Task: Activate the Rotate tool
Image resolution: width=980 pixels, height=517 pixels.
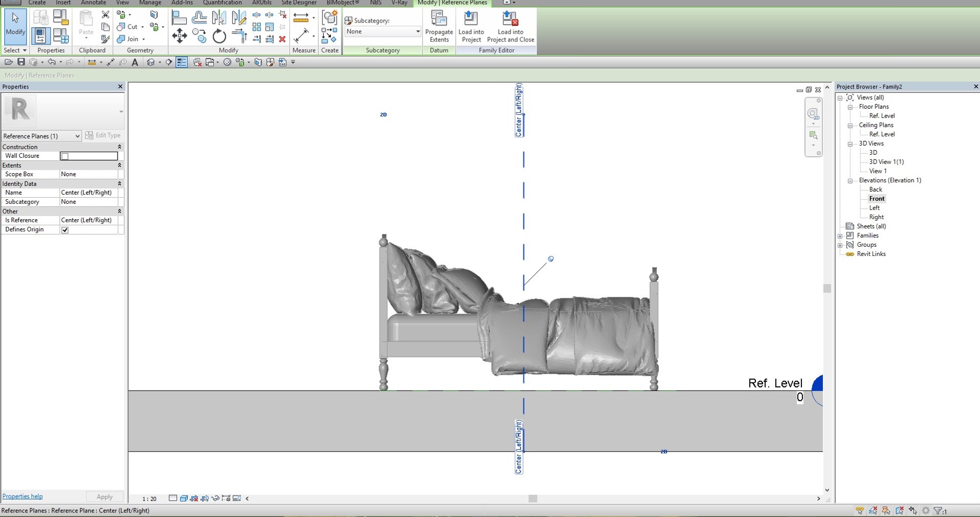Action: (x=219, y=36)
